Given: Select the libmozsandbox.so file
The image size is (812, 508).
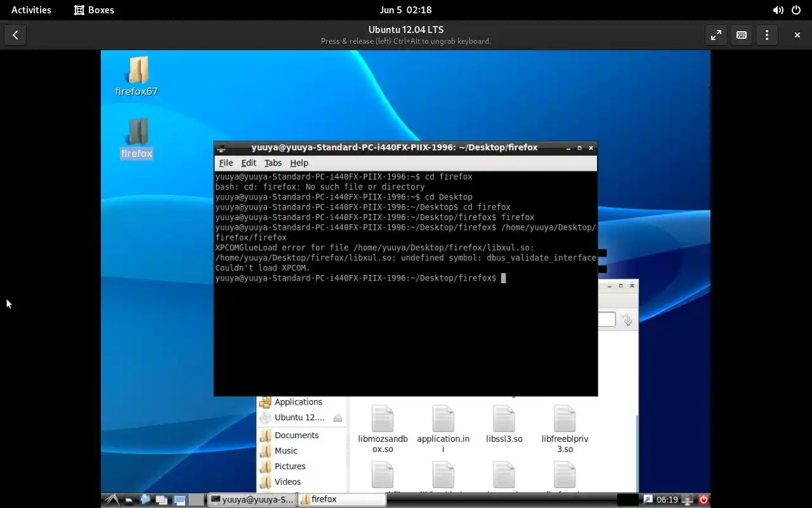Looking at the screenshot, I should point(383,429).
